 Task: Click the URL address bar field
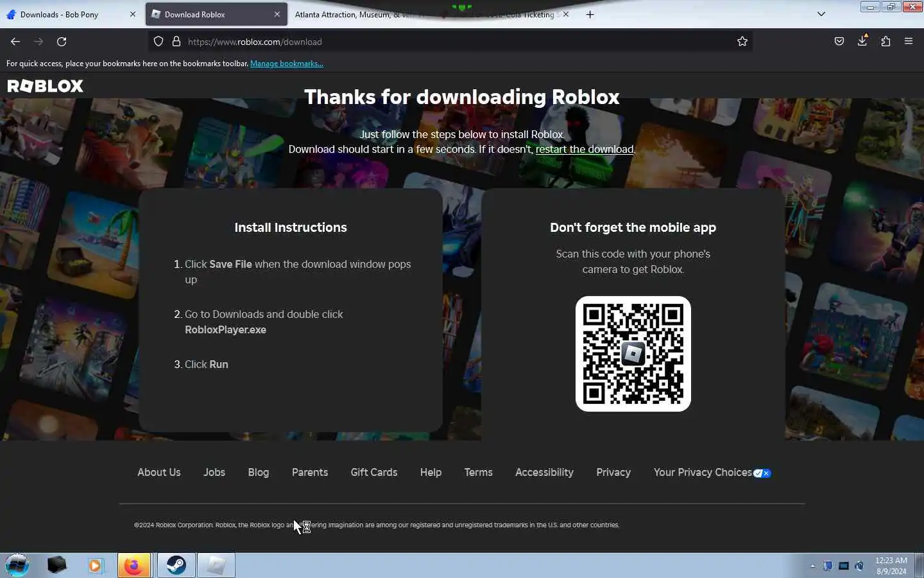pyautogui.click(x=449, y=42)
